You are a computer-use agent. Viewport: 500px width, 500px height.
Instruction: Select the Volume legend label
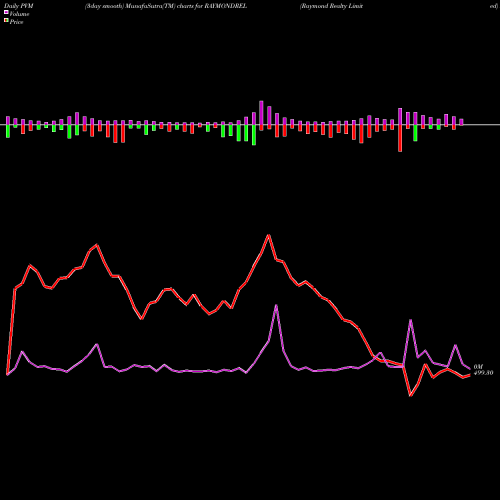(19, 14)
